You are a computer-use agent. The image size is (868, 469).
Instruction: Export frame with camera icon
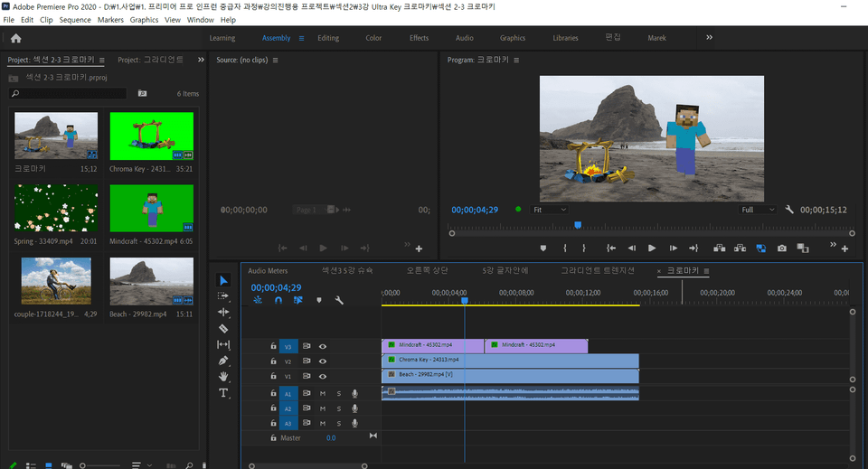(781, 249)
